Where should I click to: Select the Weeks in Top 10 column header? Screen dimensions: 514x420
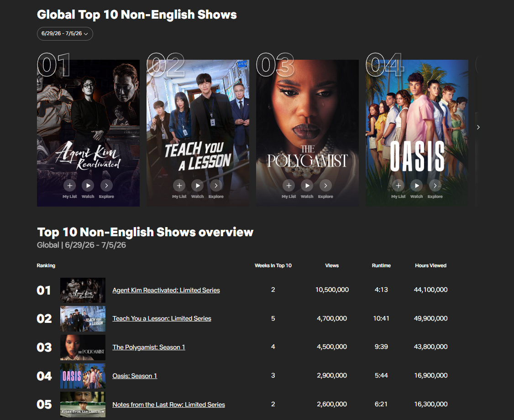pyautogui.click(x=273, y=265)
